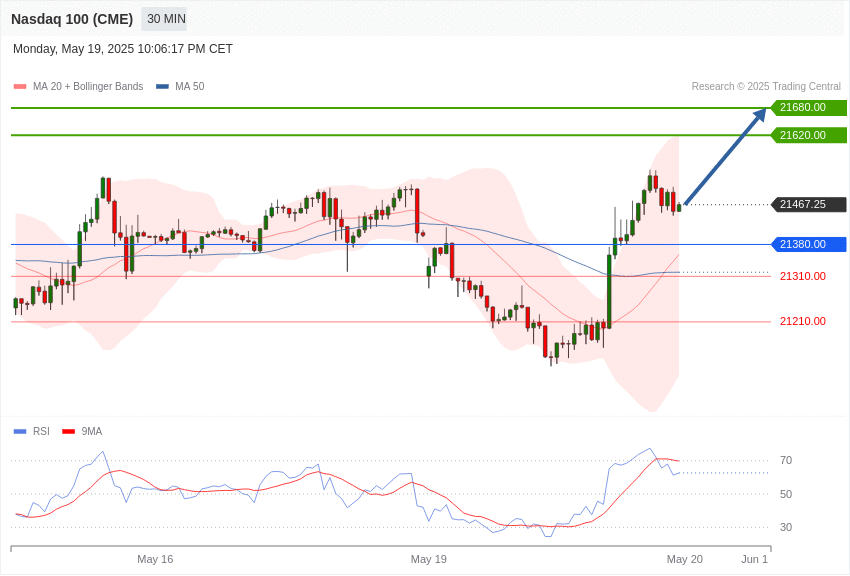The height and width of the screenshot is (576, 850).
Task: Click the blue RSI legend swatch
Action: tap(20, 431)
